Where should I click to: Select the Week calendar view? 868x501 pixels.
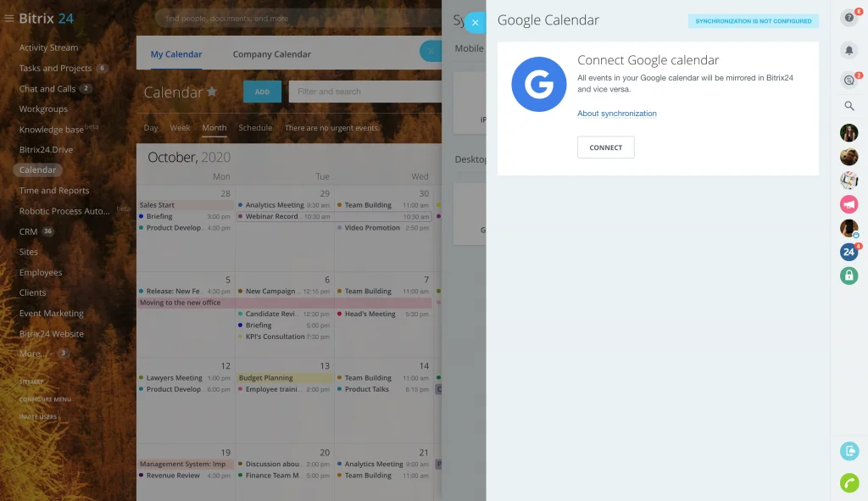180,128
